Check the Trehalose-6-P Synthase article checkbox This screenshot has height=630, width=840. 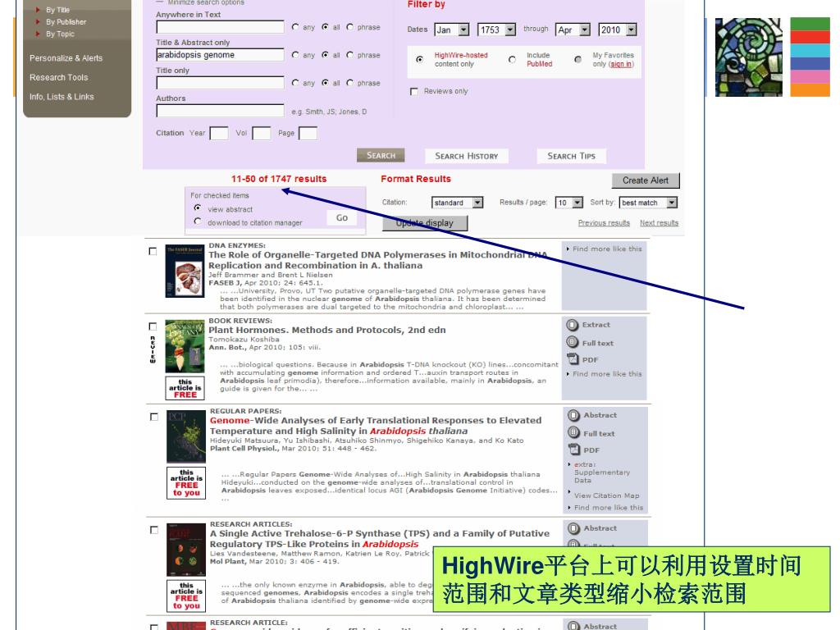pyautogui.click(x=153, y=530)
